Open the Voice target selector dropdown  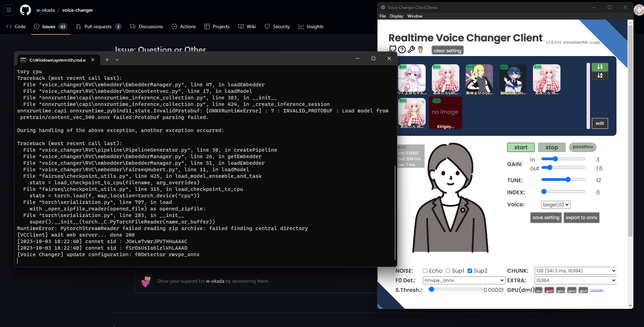(555, 205)
